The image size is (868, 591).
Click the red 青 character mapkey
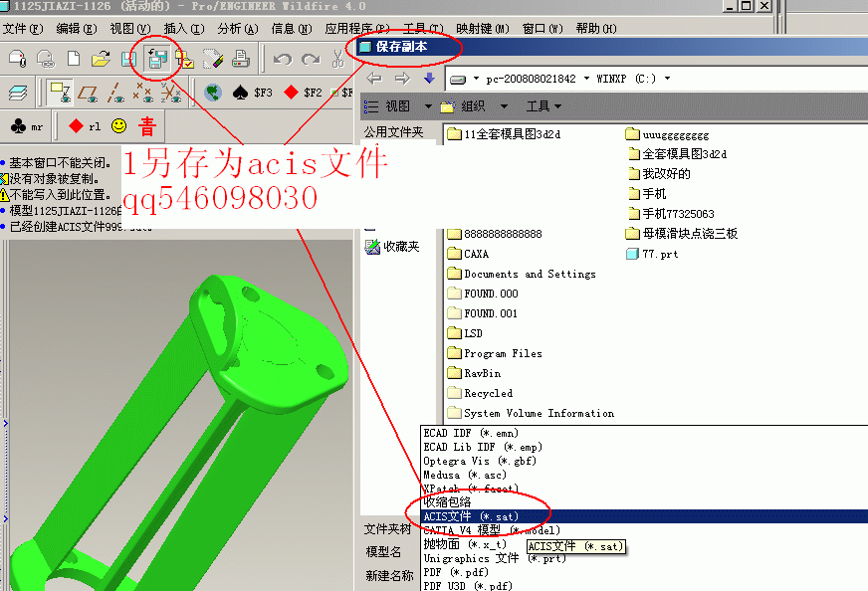(x=147, y=126)
